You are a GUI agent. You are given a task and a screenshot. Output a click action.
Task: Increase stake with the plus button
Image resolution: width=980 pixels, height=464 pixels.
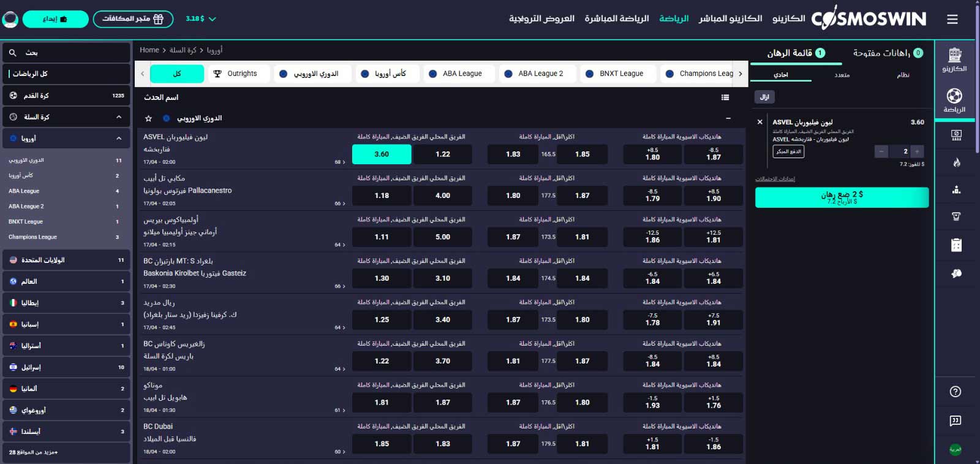pos(917,151)
